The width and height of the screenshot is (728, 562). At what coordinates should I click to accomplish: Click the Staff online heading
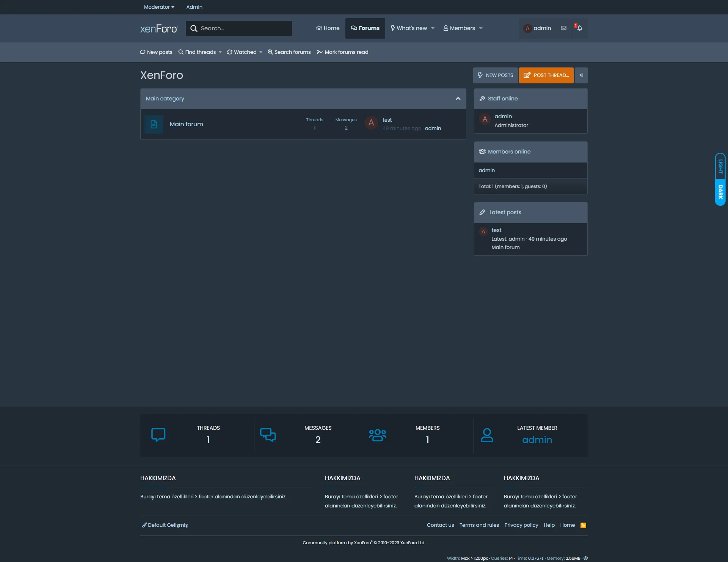click(502, 99)
